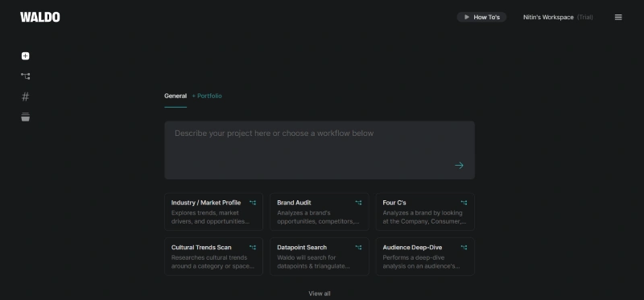Click Nitin's Workspace name
This screenshot has height=300, width=644.
[548, 17]
